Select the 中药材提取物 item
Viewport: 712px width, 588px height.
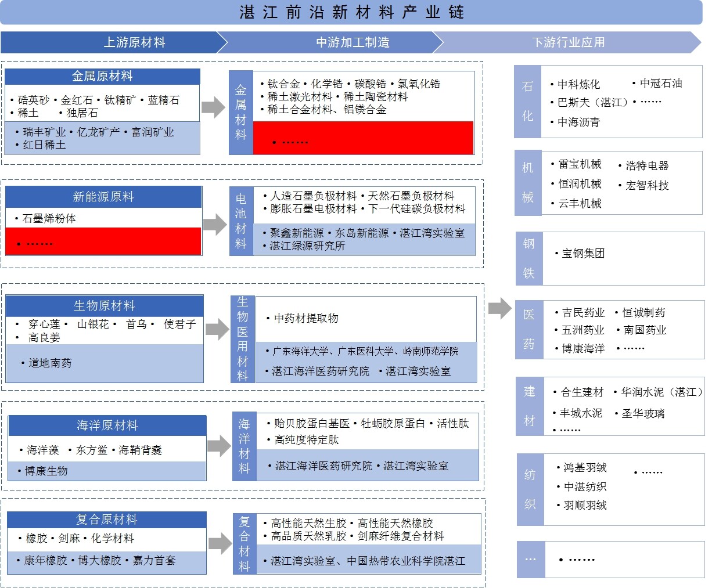(306, 318)
